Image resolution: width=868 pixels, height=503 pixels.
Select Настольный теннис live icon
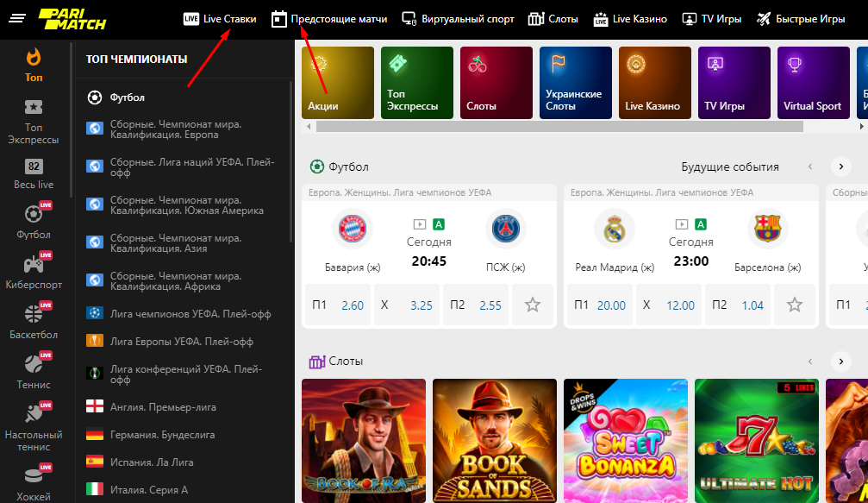pyautogui.click(x=34, y=426)
